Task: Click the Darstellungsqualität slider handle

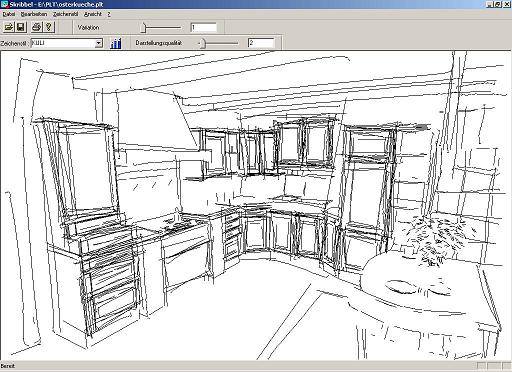Action: click(203, 43)
